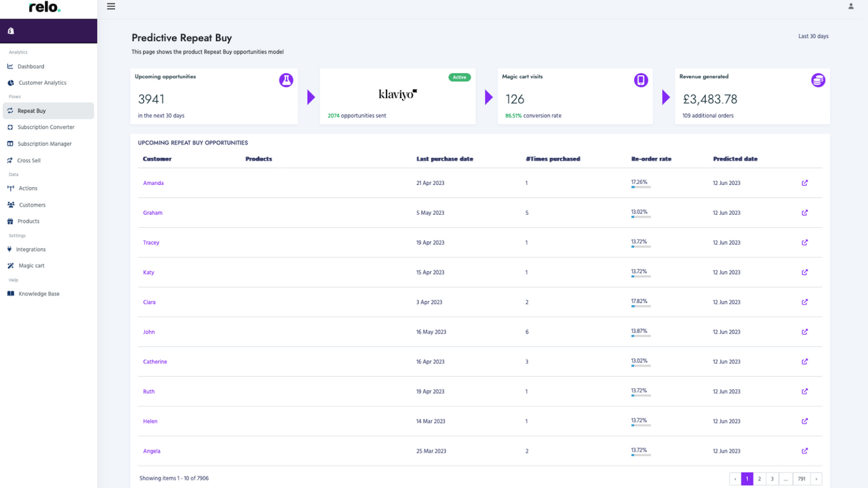The image size is (868, 488).
Task: Open customer Tracey's link
Action: click(x=151, y=243)
